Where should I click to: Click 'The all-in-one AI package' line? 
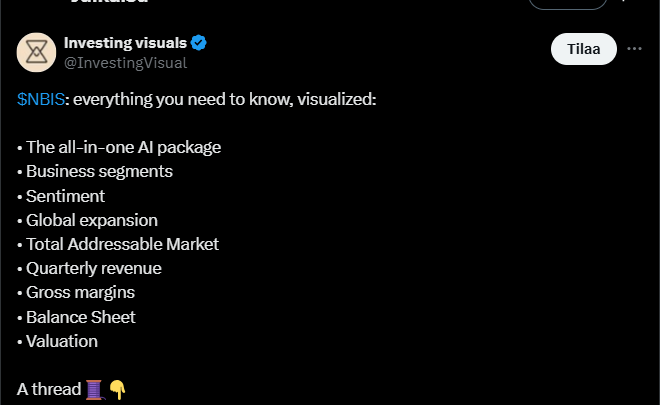[123, 148]
